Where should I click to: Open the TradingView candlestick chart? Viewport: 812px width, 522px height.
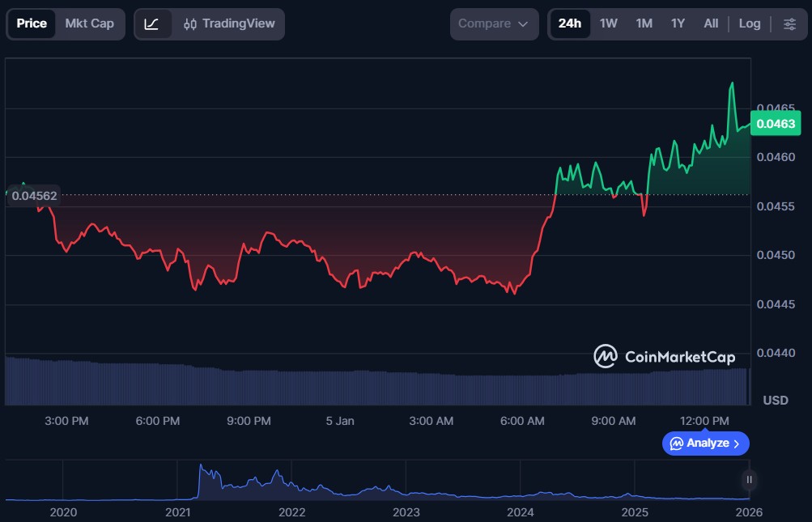pyautogui.click(x=229, y=23)
